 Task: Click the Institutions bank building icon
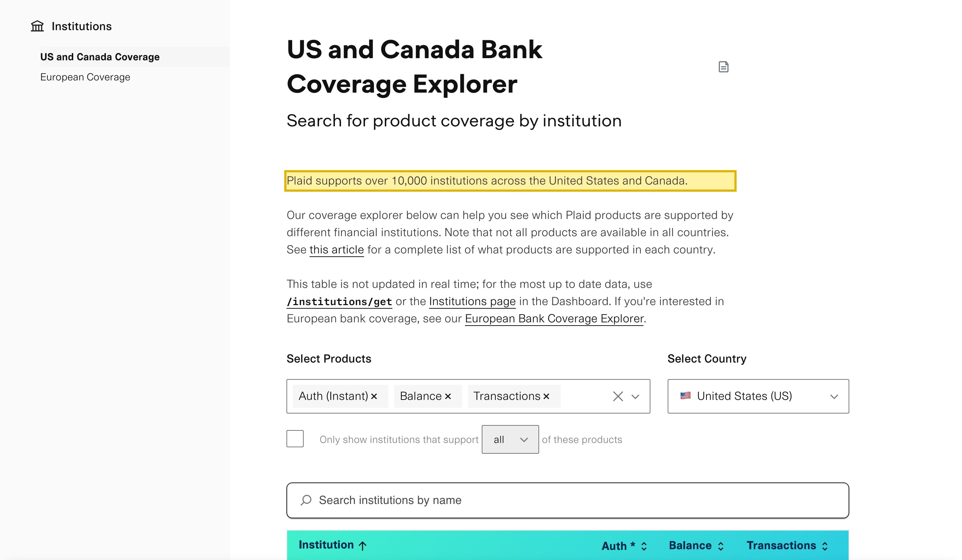click(37, 26)
